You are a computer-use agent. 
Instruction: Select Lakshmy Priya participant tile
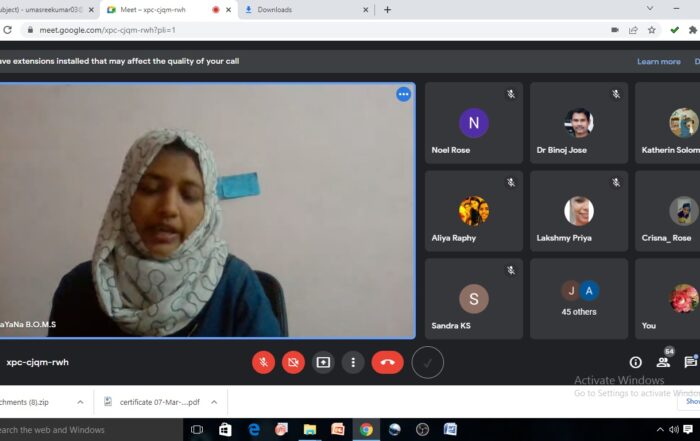coord(579,211)
